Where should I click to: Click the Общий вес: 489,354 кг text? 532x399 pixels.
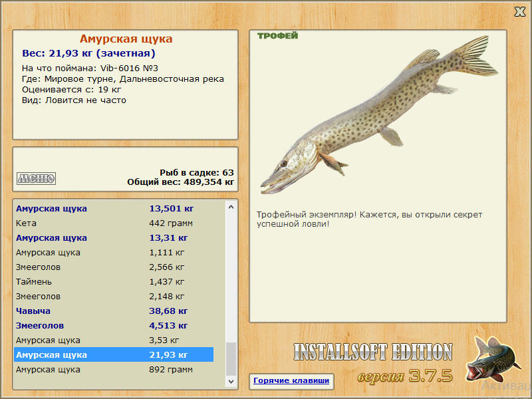[180, 182]
